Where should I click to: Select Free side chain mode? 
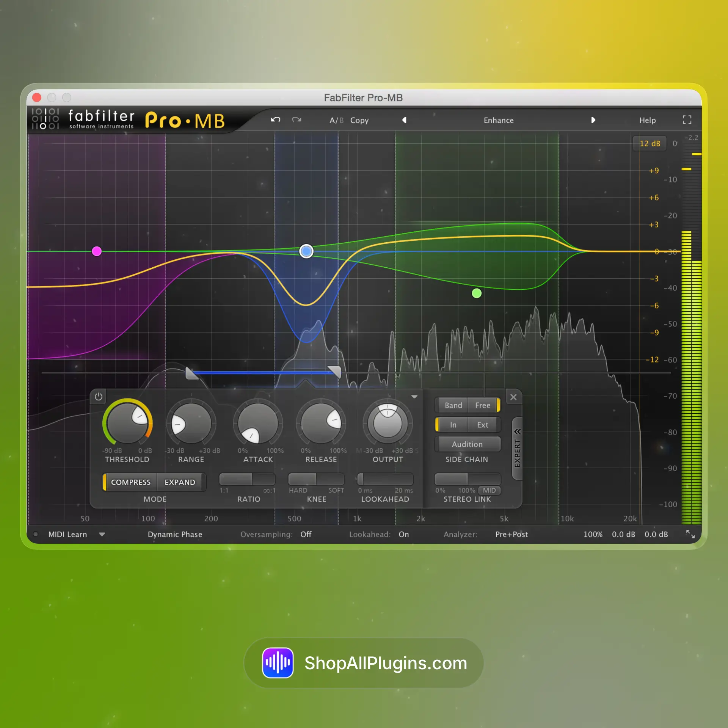tap(482, 405)
